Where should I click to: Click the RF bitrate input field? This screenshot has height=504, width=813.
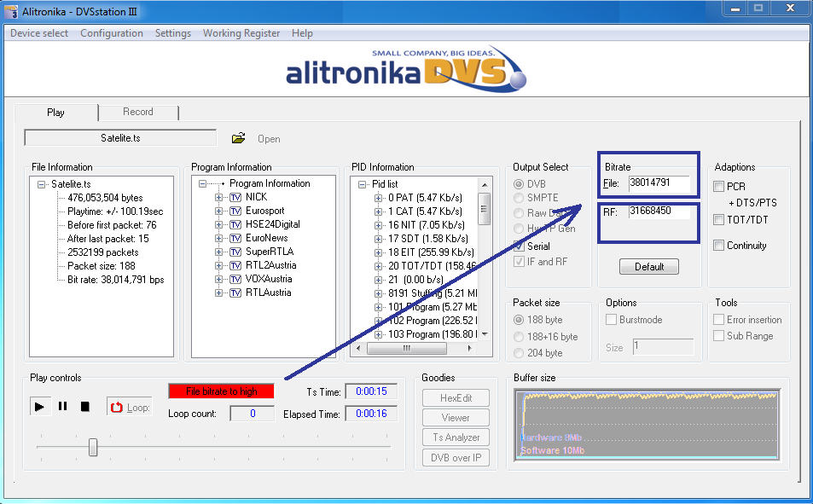pos(659,211)
